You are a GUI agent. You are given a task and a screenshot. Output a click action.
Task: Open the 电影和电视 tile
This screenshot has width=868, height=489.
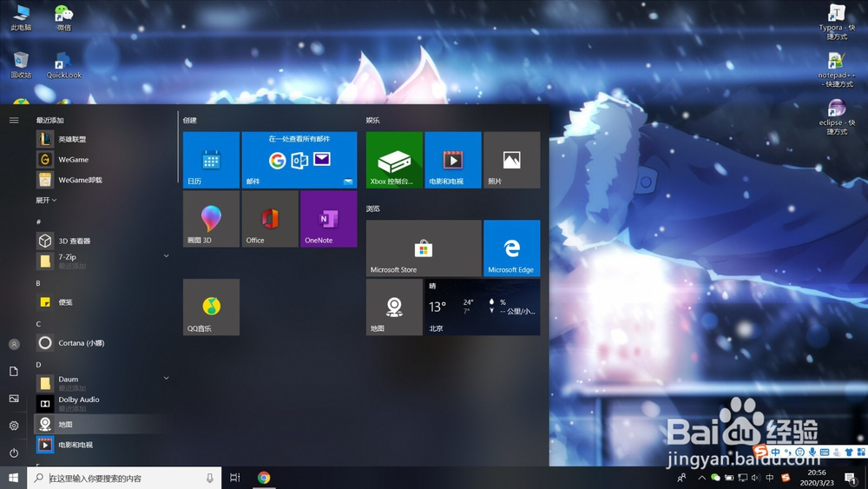click(x=453, y=160)
